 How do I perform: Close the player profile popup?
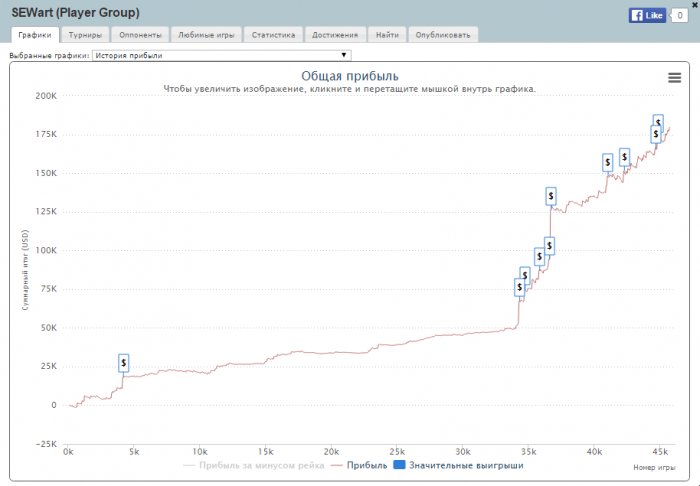(695, 4)
